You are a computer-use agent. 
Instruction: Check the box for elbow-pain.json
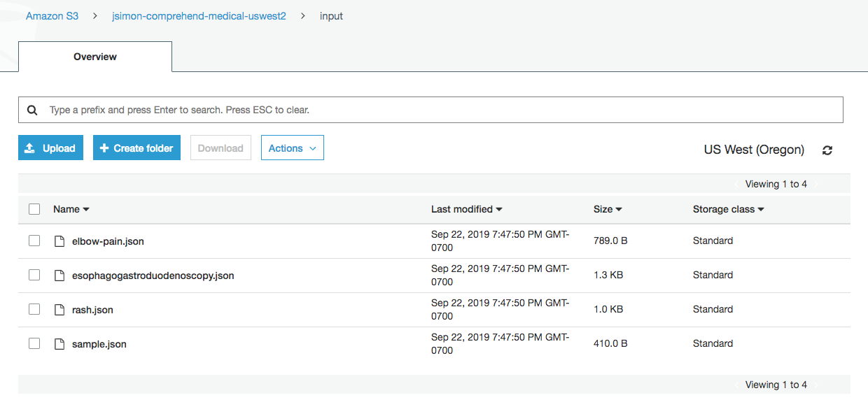34,241
